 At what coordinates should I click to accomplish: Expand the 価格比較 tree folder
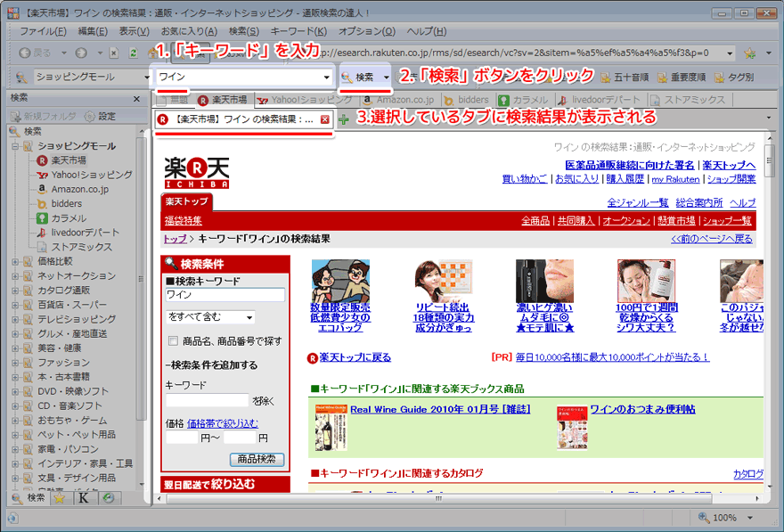point(15,261)
